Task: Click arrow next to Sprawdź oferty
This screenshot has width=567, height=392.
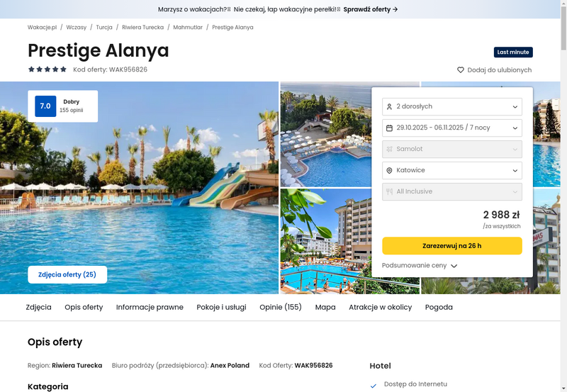Action: pos(395,9)
